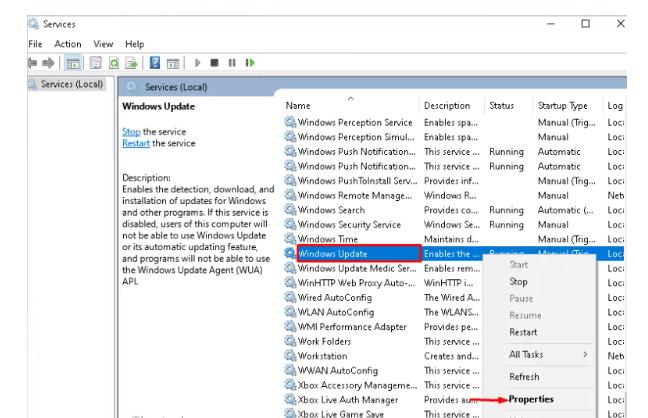Select the Xbox Accessory Management row
Screen dimensions: 648x418
(453, 385)
